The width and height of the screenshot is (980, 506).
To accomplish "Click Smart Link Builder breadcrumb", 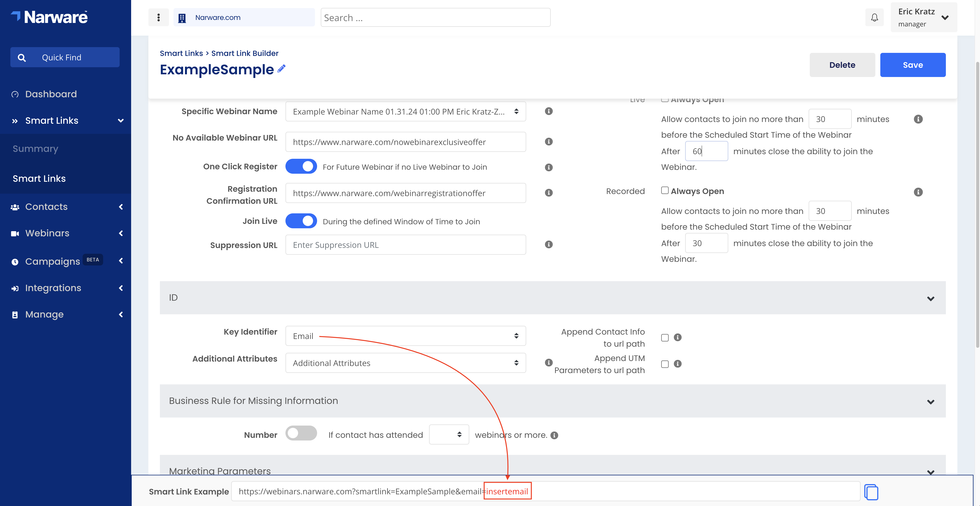I will [x=245, y=53].
